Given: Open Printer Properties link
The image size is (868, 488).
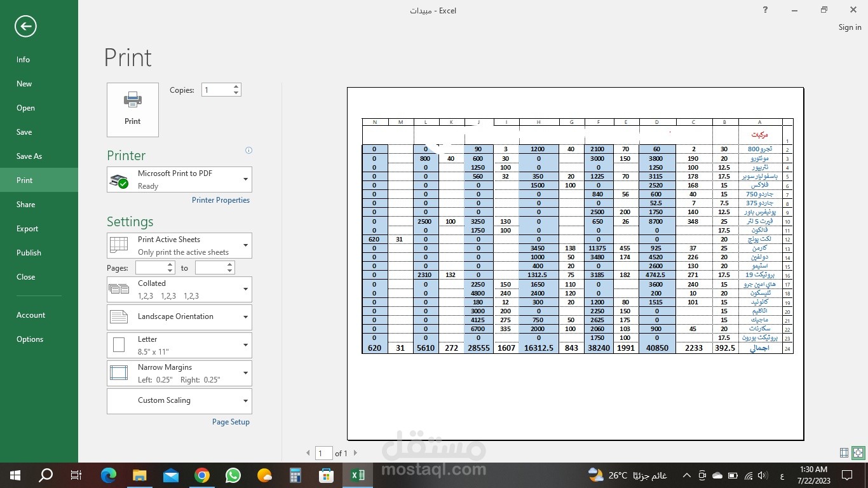Looking at the screenshot, I should tap(220, 200).
